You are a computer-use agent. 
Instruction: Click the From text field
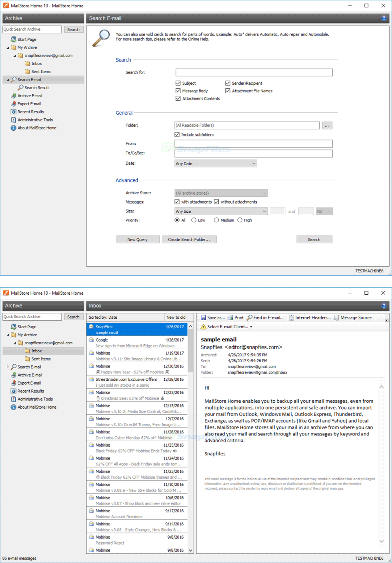pos(254,144)
